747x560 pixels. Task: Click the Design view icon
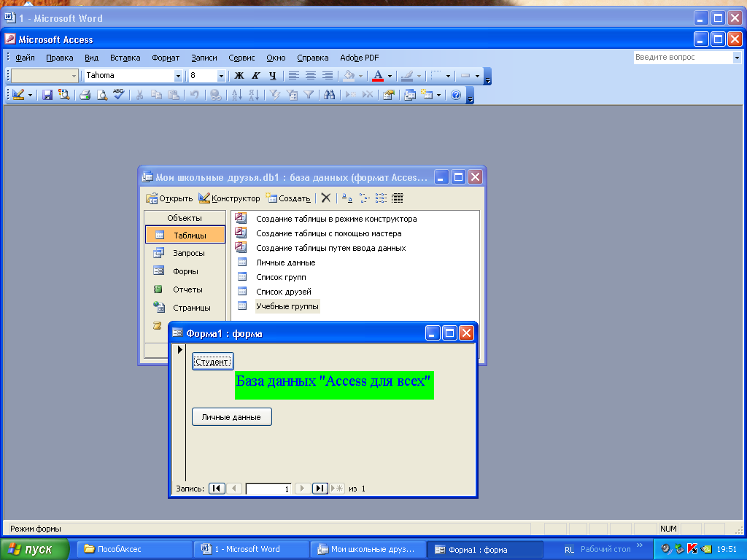[x=18, y=95]
